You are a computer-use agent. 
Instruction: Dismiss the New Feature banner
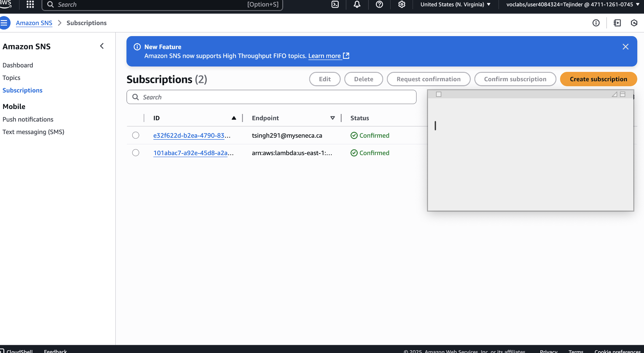pos(626,47)
